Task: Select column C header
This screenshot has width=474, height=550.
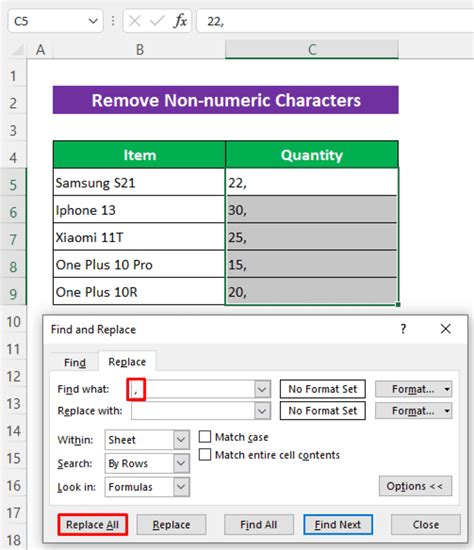Action: pos(312,49)
